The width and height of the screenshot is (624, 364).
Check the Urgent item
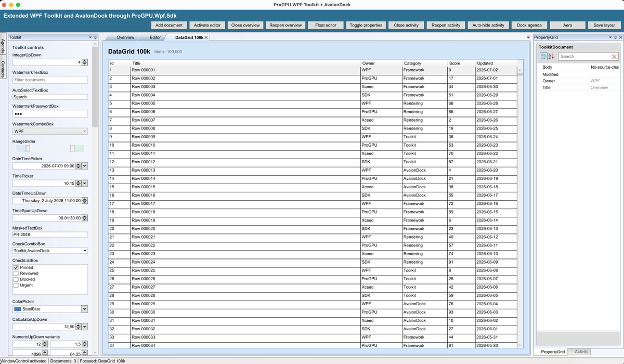pyautogui.click(x=16, y=285)
